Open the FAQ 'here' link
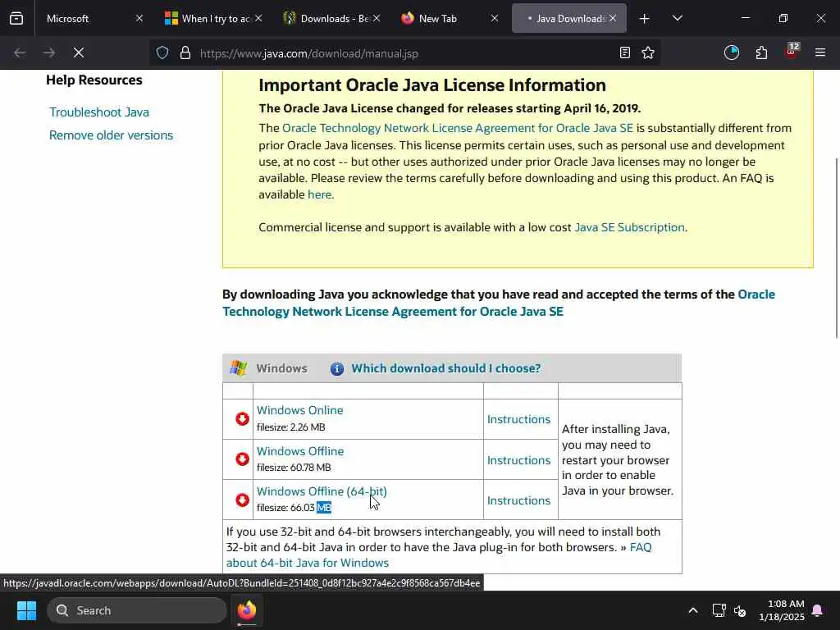This screenshot has height=630, width=840. tap(319, 194)
